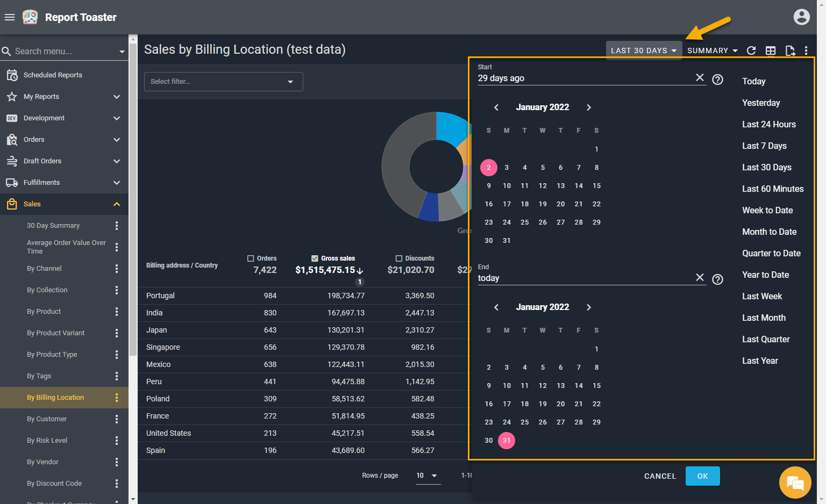Screen dimensions: 826x504
Task: Clear the Start date field
Action: 700,77
